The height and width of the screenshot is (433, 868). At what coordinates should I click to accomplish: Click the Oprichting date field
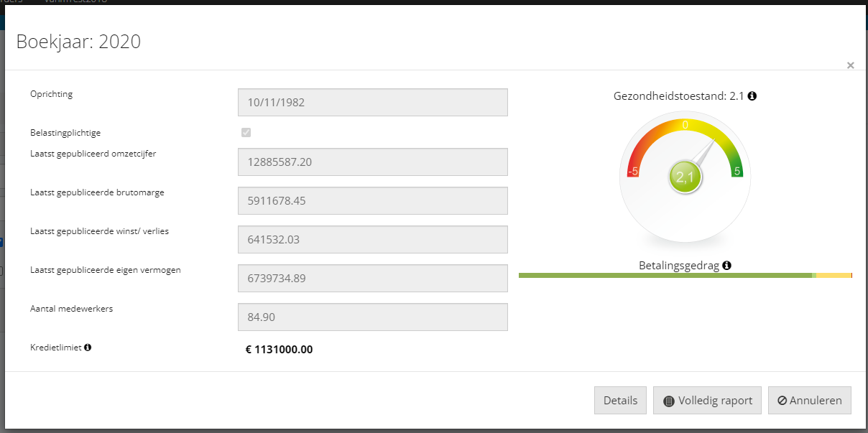pyautogui.click(x=373, y=103)
